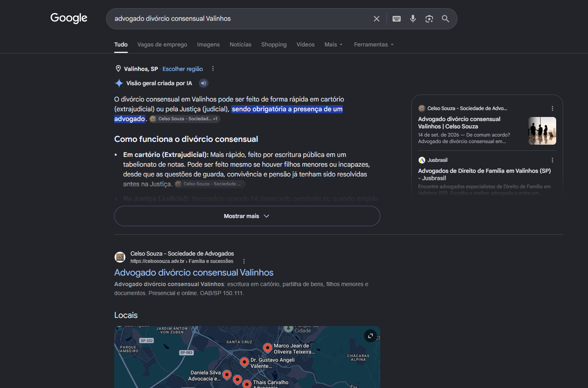This screenshot has width=588, height=388.
Task: Click Como funciona o divórcio consensual heading
Action: (186, 139)
